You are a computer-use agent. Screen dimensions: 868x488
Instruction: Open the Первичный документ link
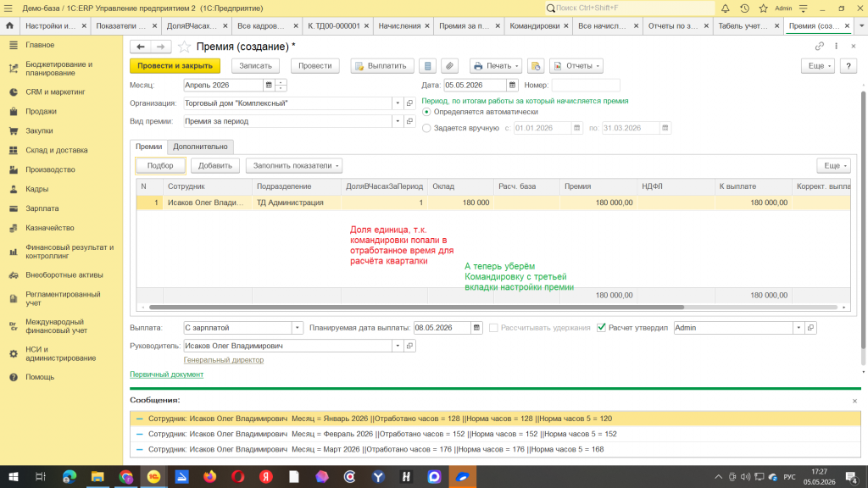tap(167, 374)
